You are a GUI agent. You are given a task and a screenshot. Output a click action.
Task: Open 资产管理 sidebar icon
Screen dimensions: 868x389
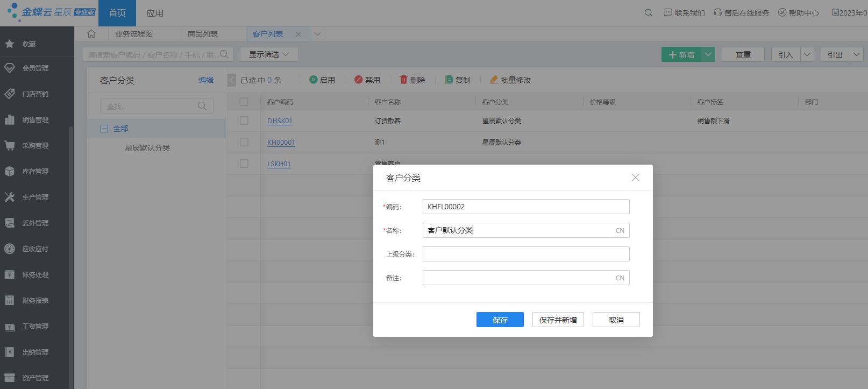pyautogui.click(x=10, y=378)
